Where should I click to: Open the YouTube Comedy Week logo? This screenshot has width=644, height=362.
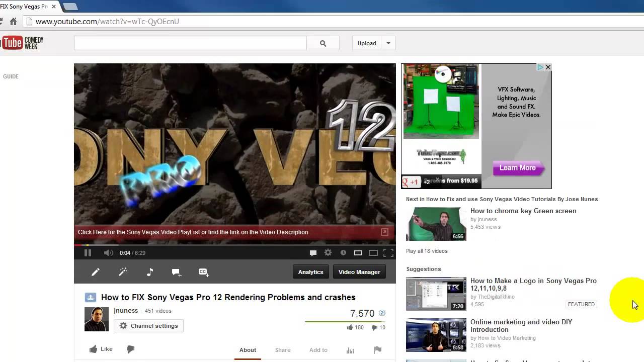(22, 43)
